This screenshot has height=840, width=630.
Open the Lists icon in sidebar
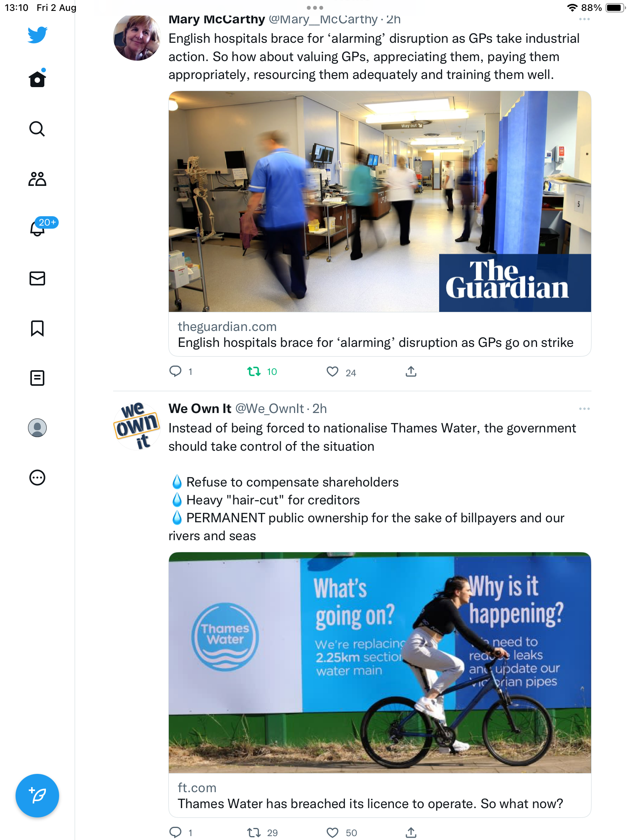click(37, 378)
